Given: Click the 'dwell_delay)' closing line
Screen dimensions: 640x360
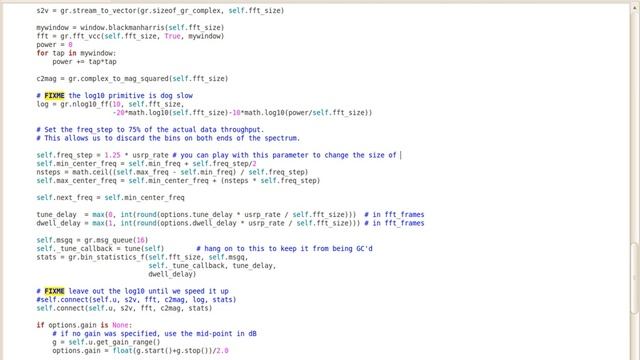Looking at the screenshot, I should tap(172, 275).
